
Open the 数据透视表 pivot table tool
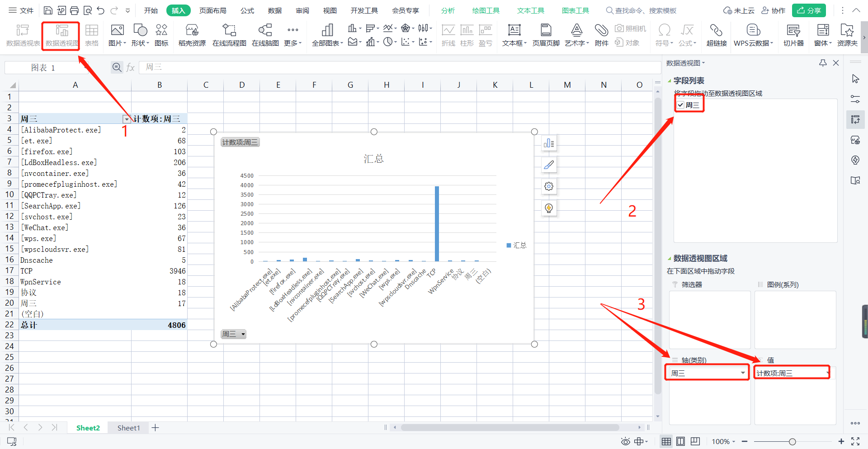23,35
